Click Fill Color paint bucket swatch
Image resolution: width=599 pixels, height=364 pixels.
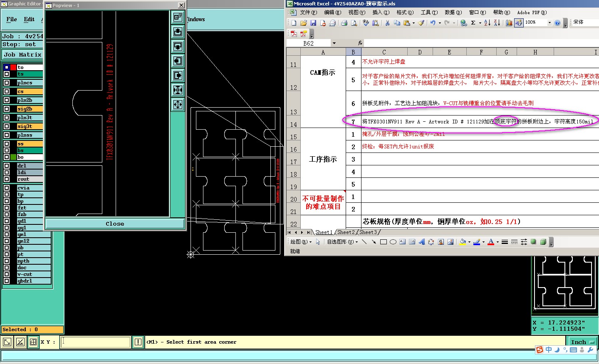pos(463,242)
